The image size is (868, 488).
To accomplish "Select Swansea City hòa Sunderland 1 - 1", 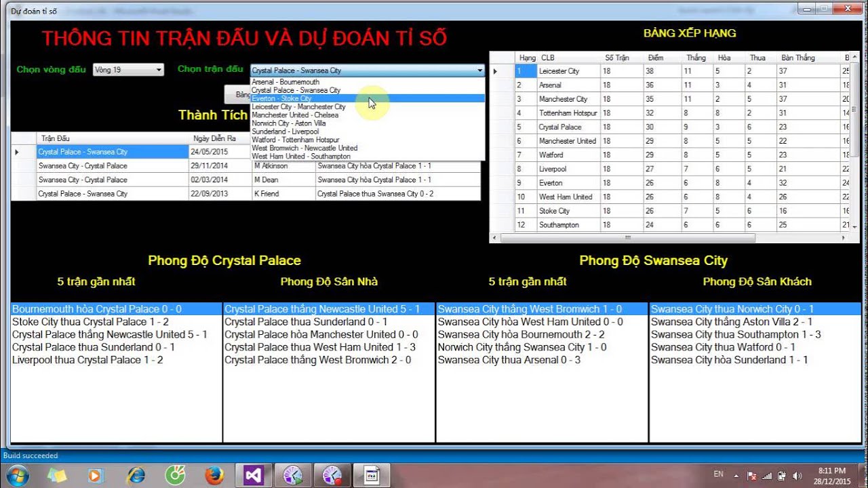I will pos(755,360).
